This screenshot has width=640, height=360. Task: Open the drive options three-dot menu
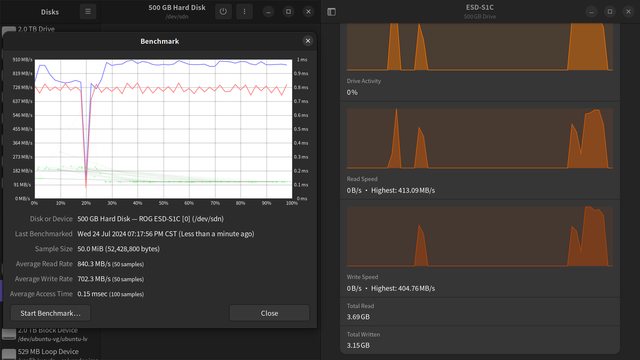pyautogui.click(x=244, y=11)
